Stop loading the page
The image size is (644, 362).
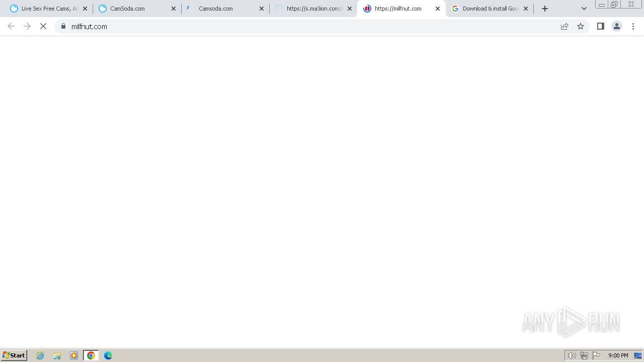43,26
